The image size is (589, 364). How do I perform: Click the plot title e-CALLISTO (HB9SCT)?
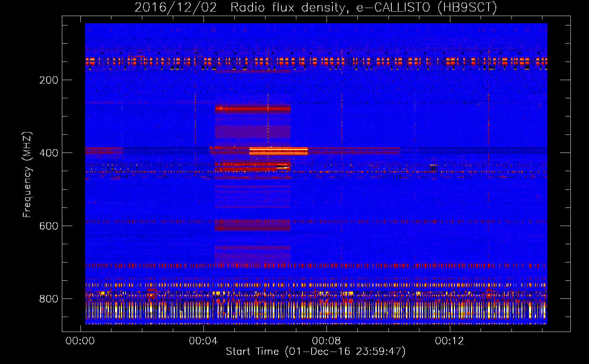427,7
